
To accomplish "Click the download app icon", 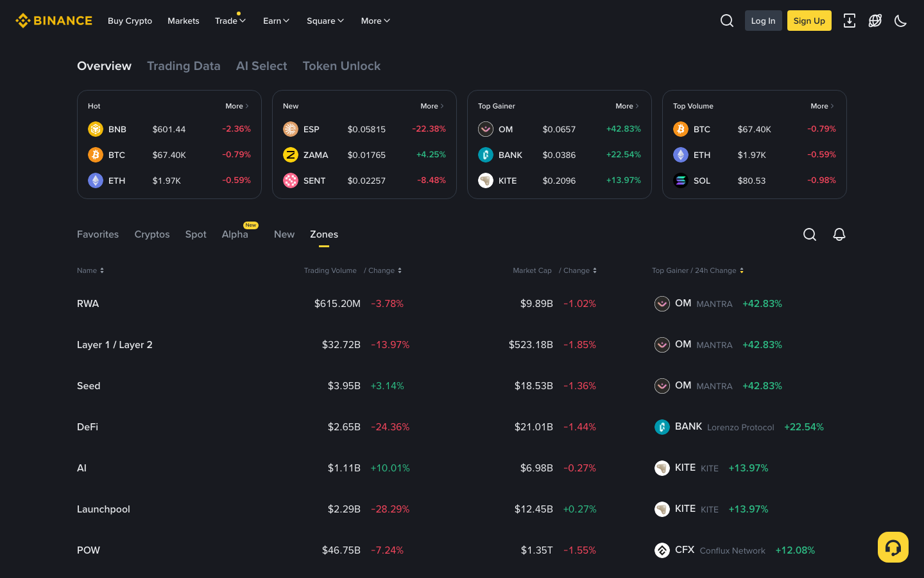I will pyautogui.click(x=850, y=20).
